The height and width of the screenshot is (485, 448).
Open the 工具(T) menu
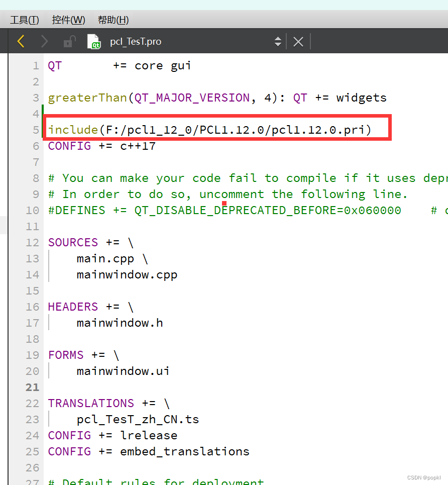(25, 20)
